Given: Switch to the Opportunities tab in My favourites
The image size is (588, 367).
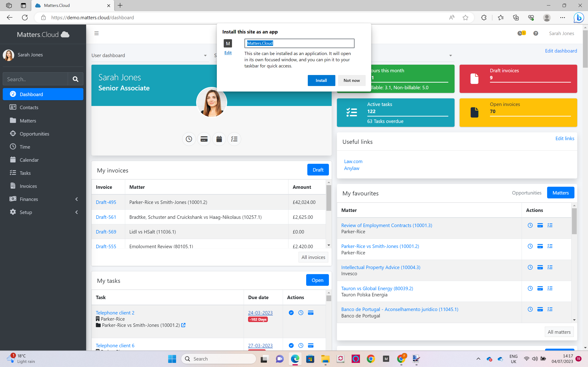Looking at the screenshot, I should pyautogui.click(x=527, y=192).
